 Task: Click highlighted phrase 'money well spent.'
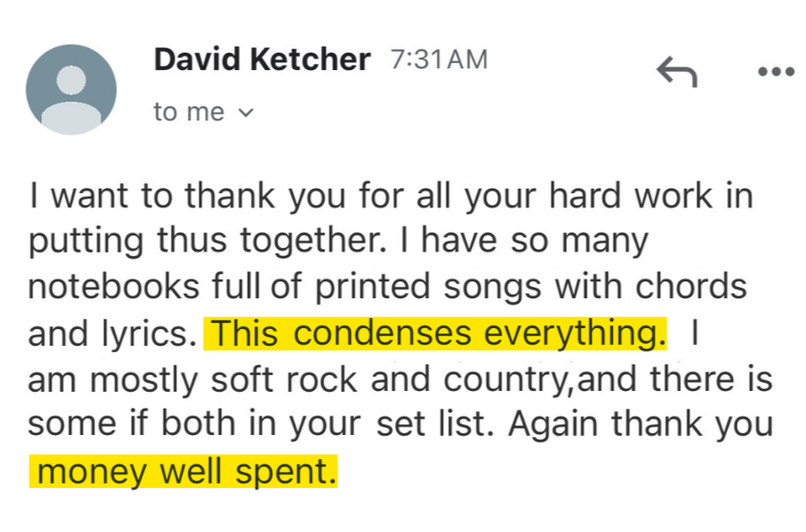coord(183,471)
